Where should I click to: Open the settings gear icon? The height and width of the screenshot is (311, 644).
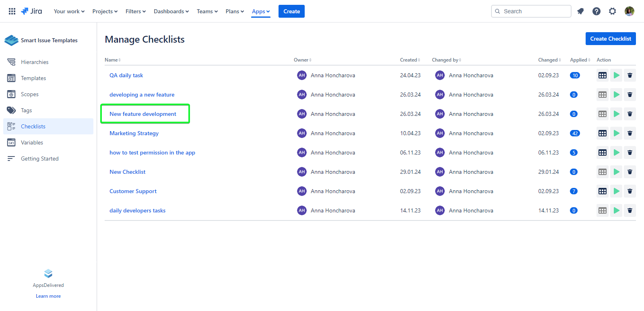(x=613, y=11)
